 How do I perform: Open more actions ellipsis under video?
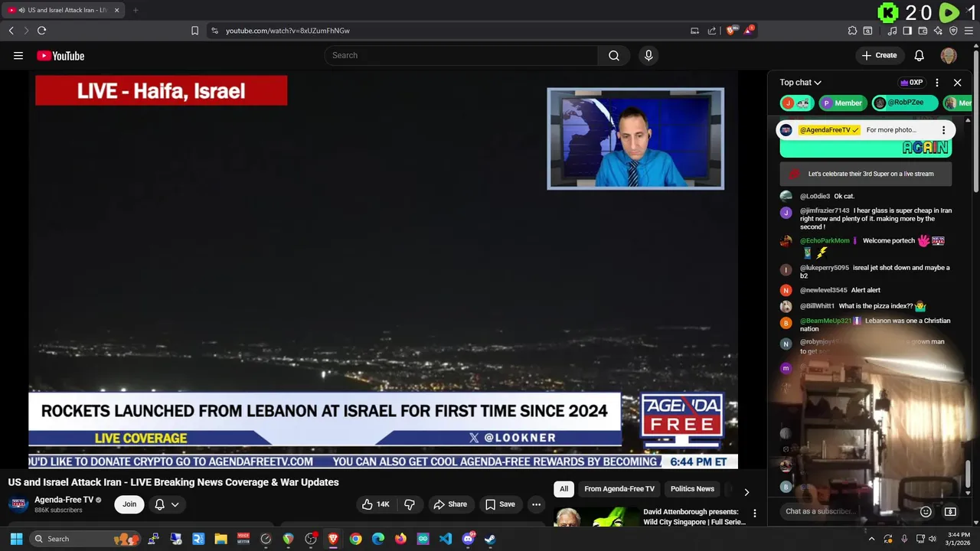coord(537,504)
